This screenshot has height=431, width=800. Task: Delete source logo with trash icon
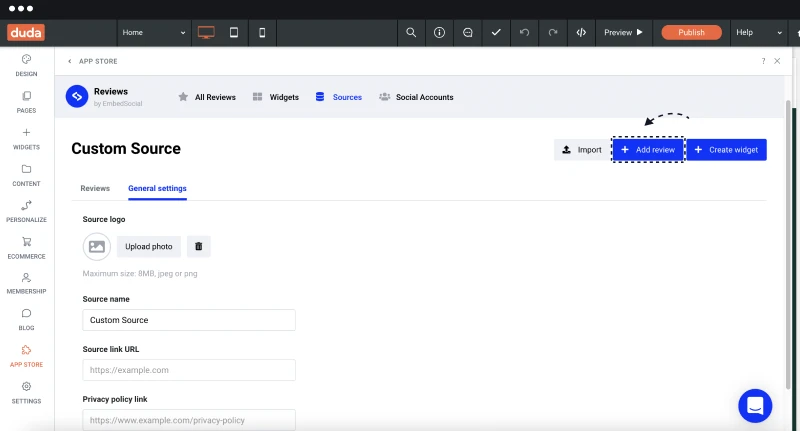point(198,246)
